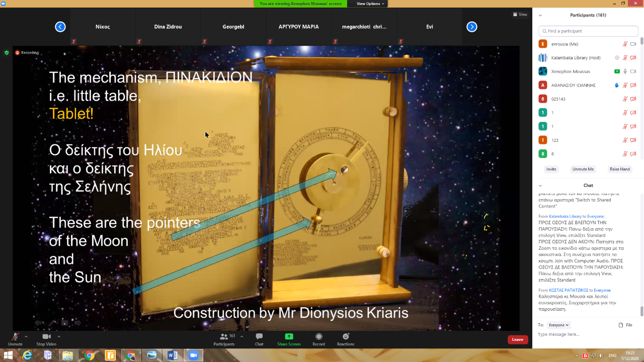Open the Reactions menu in toolbar
Screen dimensions: 644x362
(346, 337)
